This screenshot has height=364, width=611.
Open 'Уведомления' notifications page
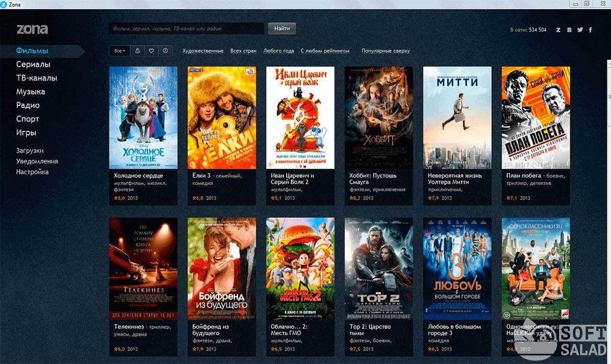click(x=37, y=161)
